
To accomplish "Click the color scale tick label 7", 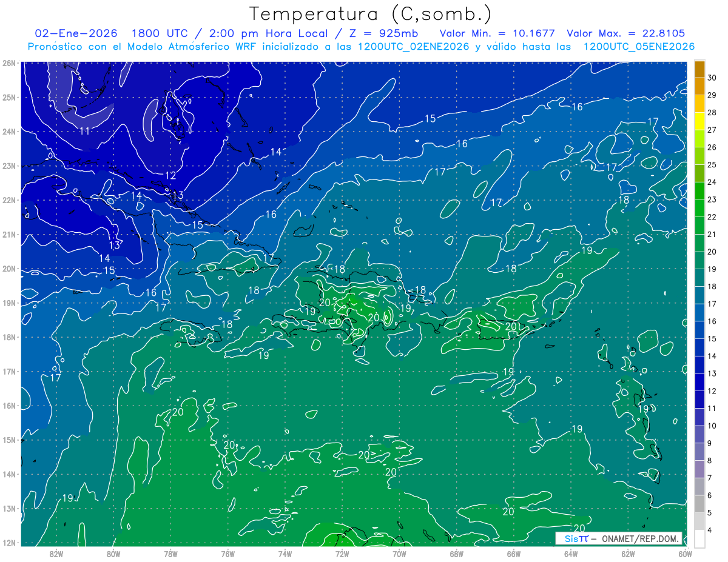I will pos(710,478).
